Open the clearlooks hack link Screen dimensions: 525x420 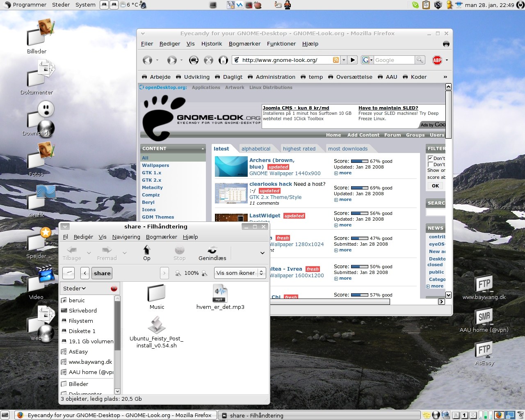271,184
